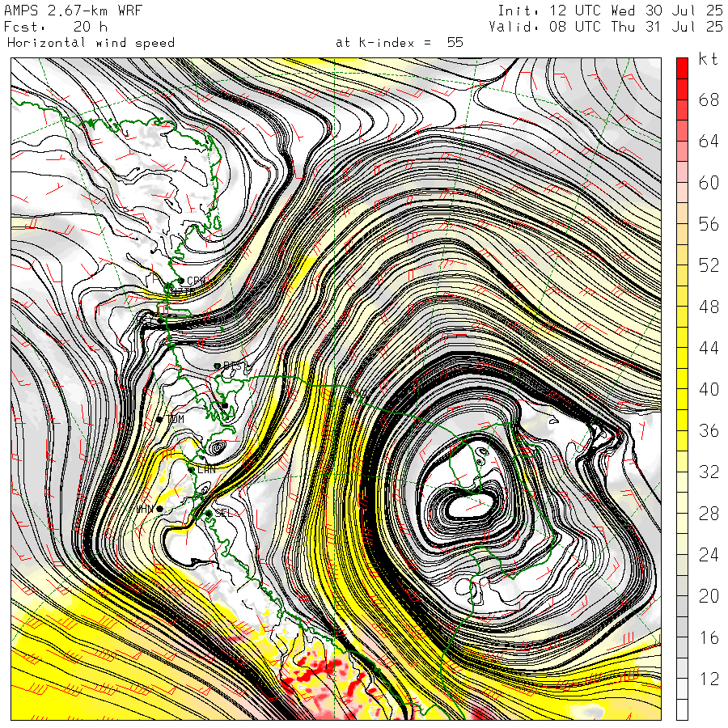Image resolution: width=728 pixels, height=728 pixels.
Task: Click the 56 value on the color scale
Action: 709,224
